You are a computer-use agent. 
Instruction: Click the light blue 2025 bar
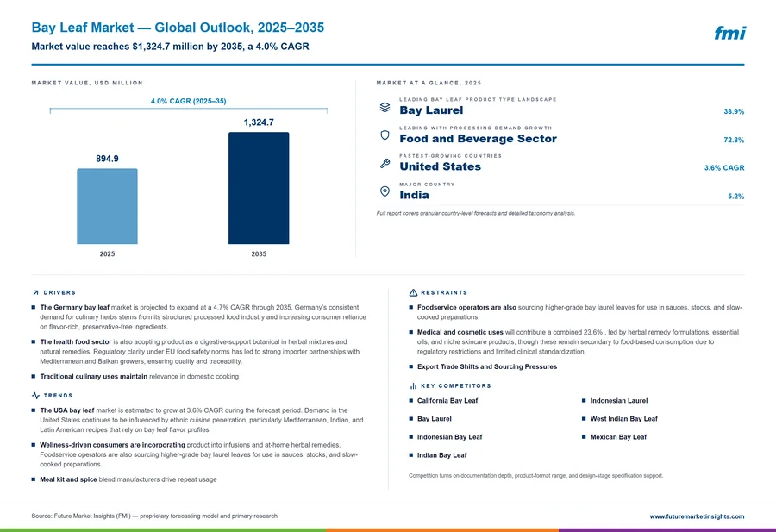click(x=107, y=206)
